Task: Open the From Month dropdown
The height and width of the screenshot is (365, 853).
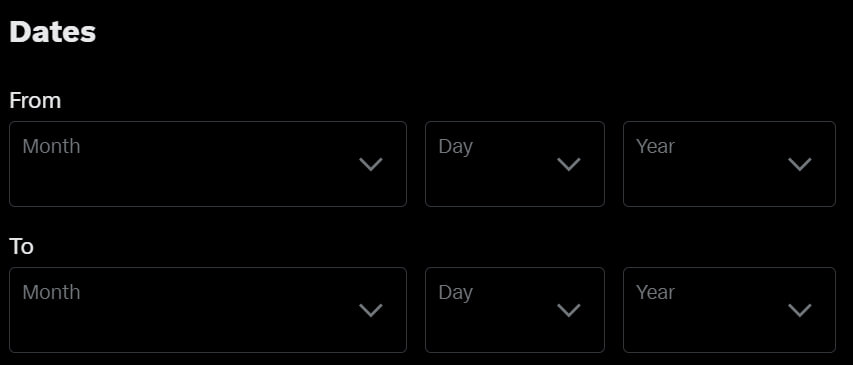Action: 208,164
